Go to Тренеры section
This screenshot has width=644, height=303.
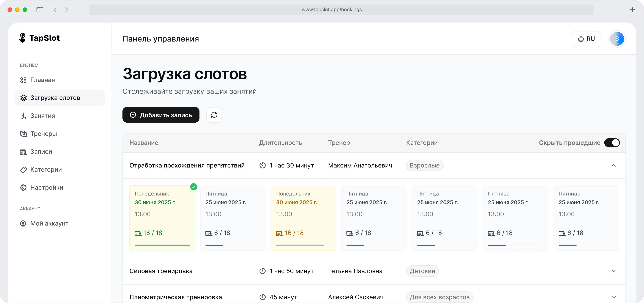click(x=60, y=134)
